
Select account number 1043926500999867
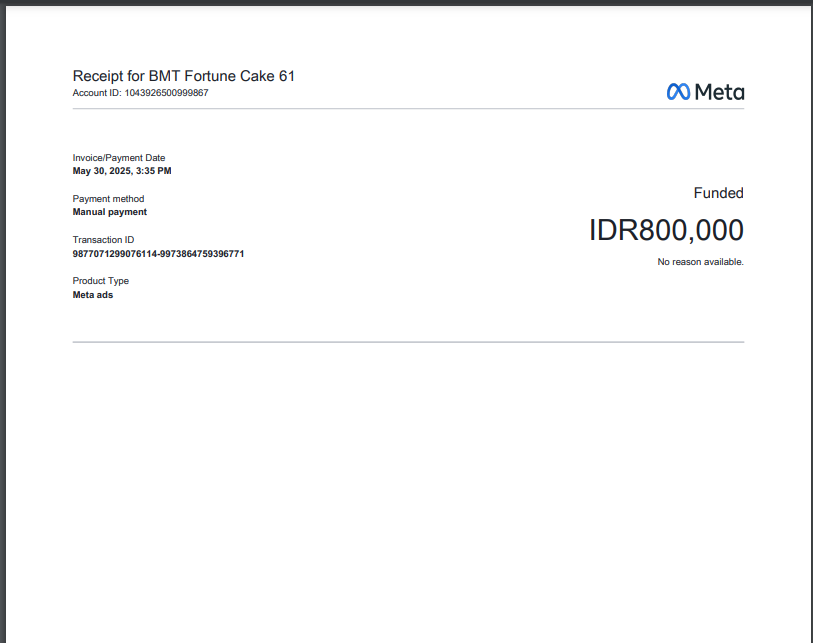tap(166, 93)
